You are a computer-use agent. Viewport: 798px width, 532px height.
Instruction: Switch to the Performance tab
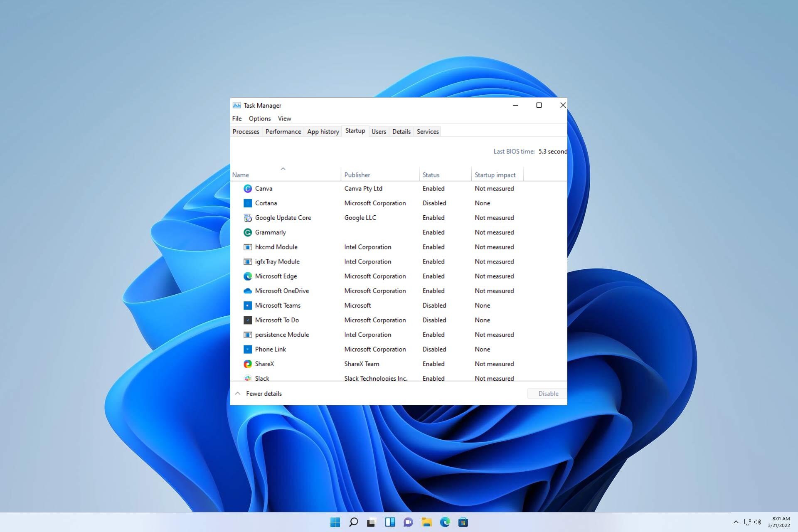(x=283, y=131)
